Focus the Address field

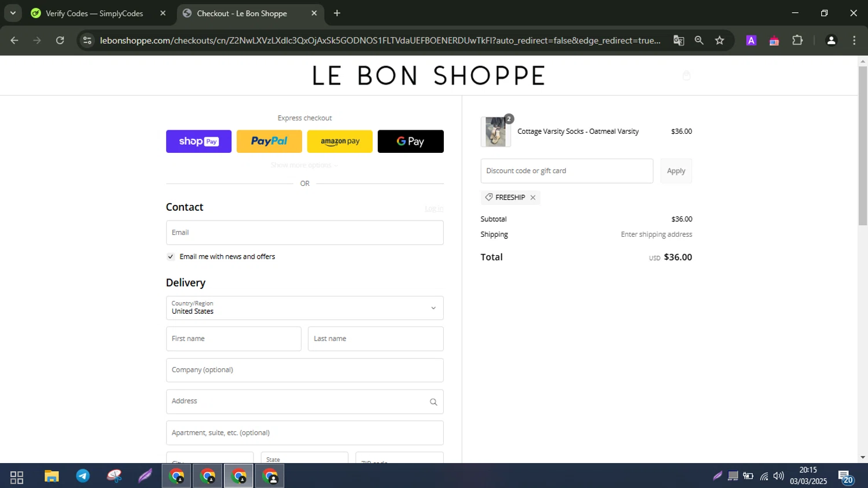click(304, 401)
